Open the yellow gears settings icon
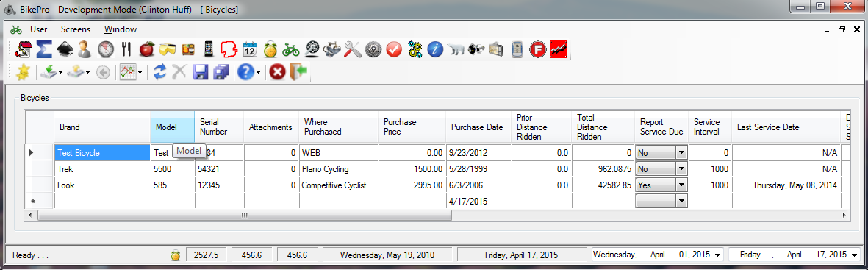 tap(416, 50)
